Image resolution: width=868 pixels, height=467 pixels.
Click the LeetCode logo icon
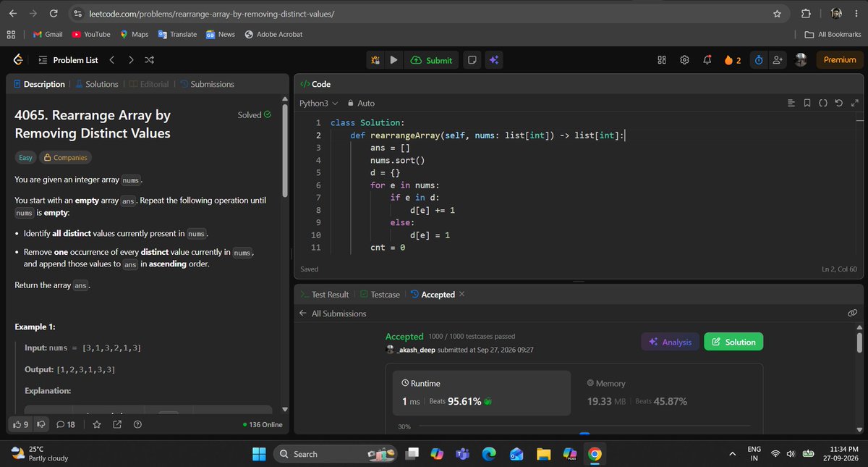(x=18, y=60)
